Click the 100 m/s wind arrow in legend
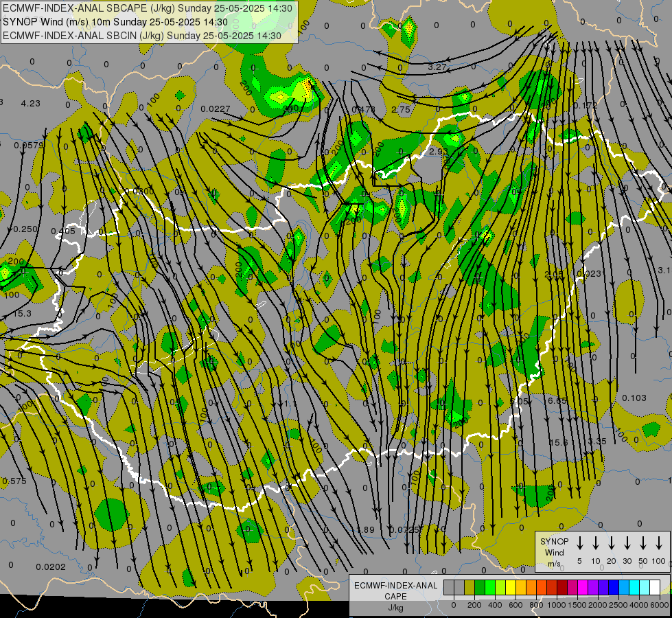This screenshot has height=618, width=672. pos(659,542)
